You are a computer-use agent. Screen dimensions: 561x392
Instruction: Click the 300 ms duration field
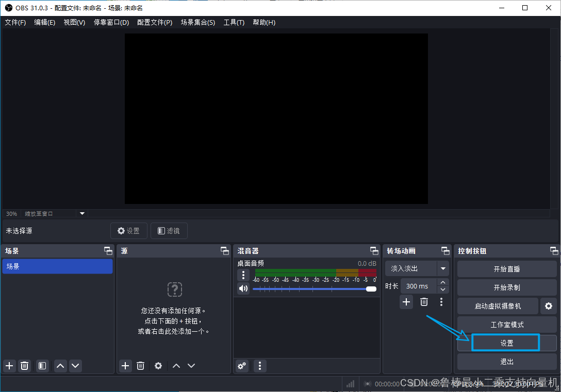coord(419,286)
